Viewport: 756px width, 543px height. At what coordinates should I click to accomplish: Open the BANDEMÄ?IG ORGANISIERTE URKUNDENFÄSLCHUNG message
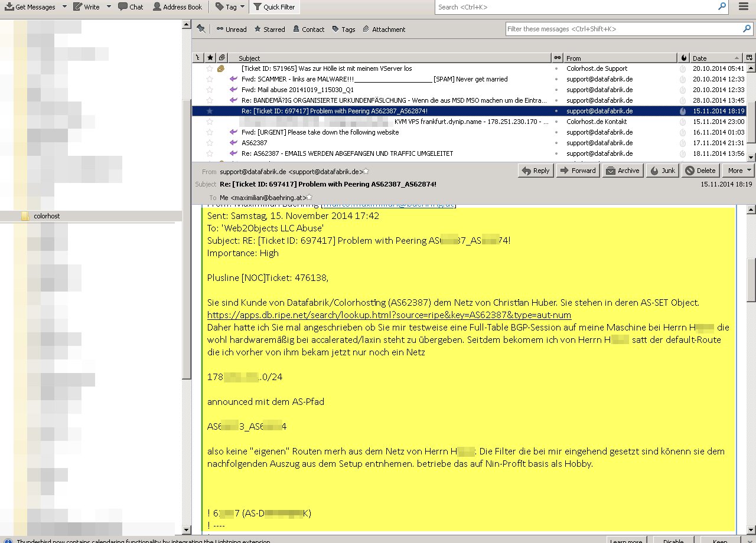[x=395, y=100]
